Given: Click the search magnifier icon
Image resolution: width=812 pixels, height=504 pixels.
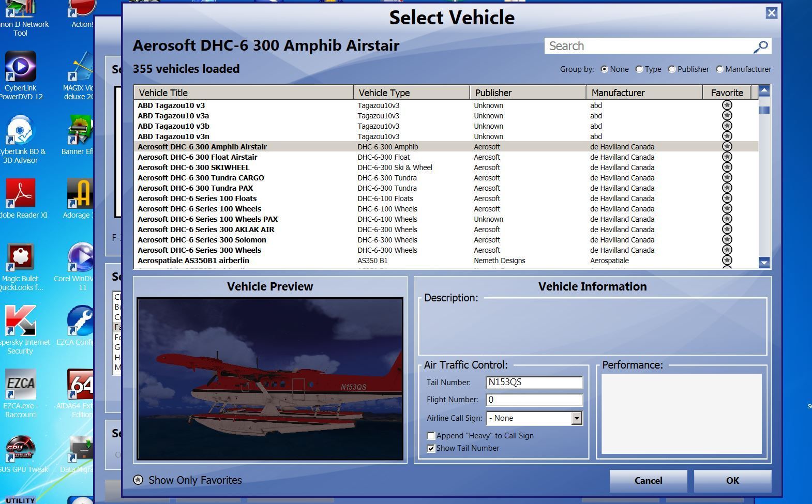Looking at the screenshot, I should pyautogui.click(x=760, y=47).
